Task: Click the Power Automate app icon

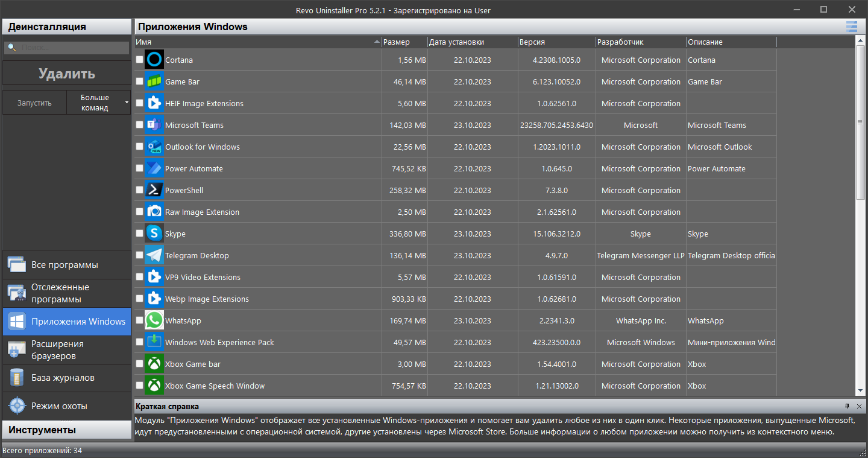Action: [154, 168]
